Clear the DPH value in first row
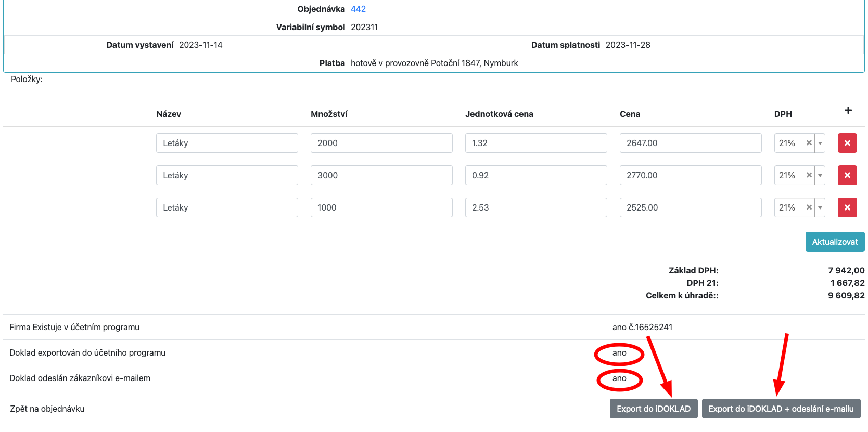Viewport: 868px width, 432px height. coord(809,143)
